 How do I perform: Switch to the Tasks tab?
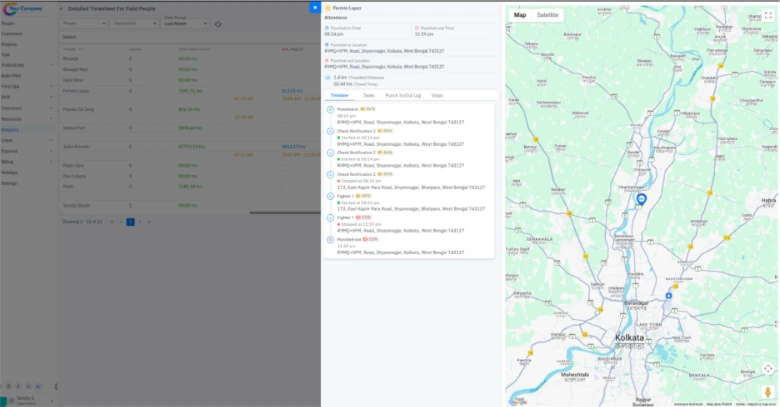(x=369, y=95)
